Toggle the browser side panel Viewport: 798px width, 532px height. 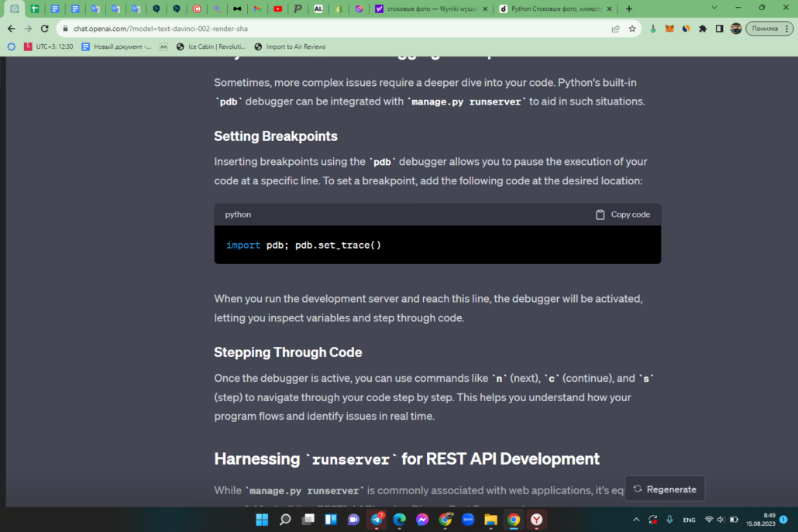pos(719,29)
